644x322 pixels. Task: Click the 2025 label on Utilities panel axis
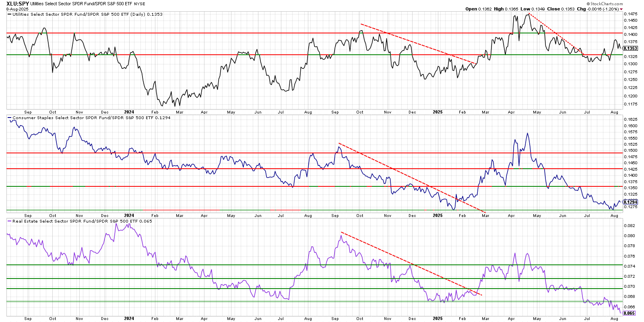(x=438, y=112)
